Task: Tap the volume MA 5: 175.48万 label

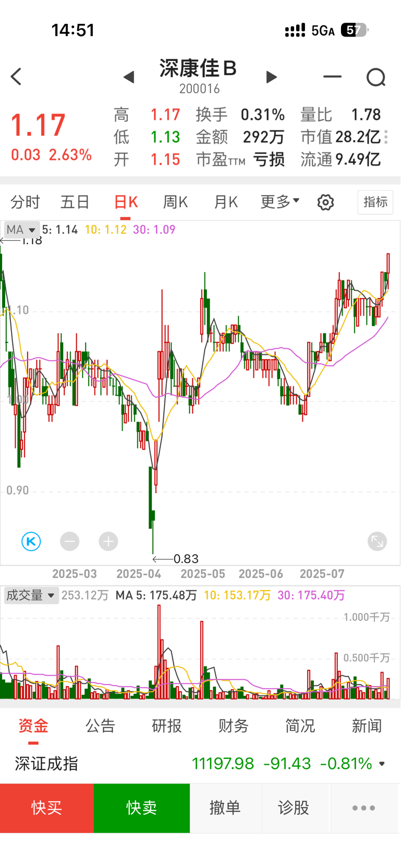Action: pyautogui.click(x=156, y=595)
